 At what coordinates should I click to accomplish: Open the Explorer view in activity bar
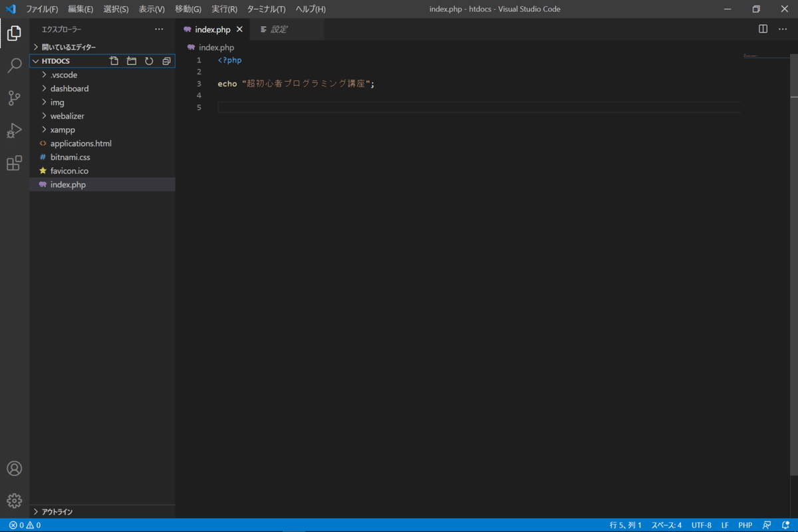click(x=14, y=33)
